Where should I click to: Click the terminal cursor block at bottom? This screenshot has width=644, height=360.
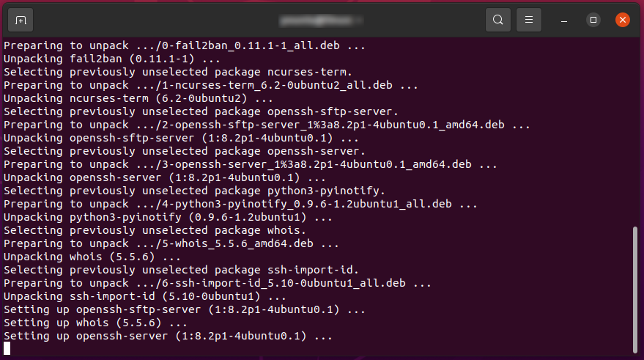[7, 348]
